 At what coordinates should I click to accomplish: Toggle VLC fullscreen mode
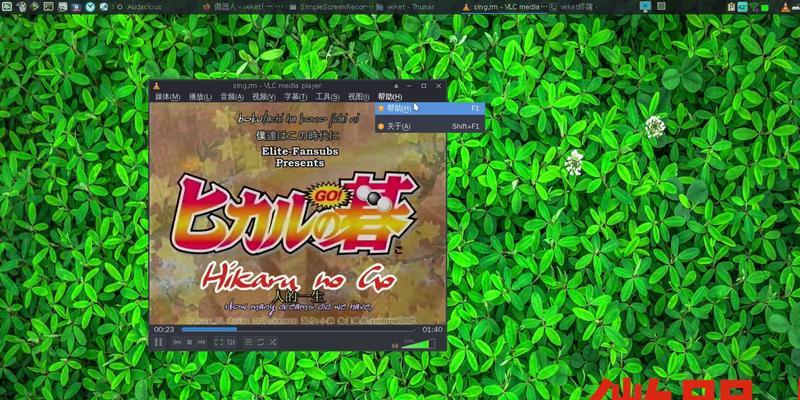[218, 342]
